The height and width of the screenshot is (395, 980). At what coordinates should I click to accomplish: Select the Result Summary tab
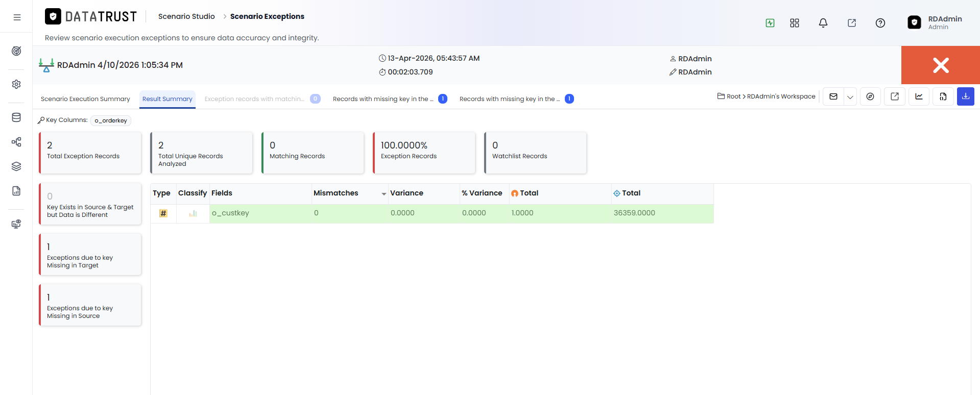168,99
